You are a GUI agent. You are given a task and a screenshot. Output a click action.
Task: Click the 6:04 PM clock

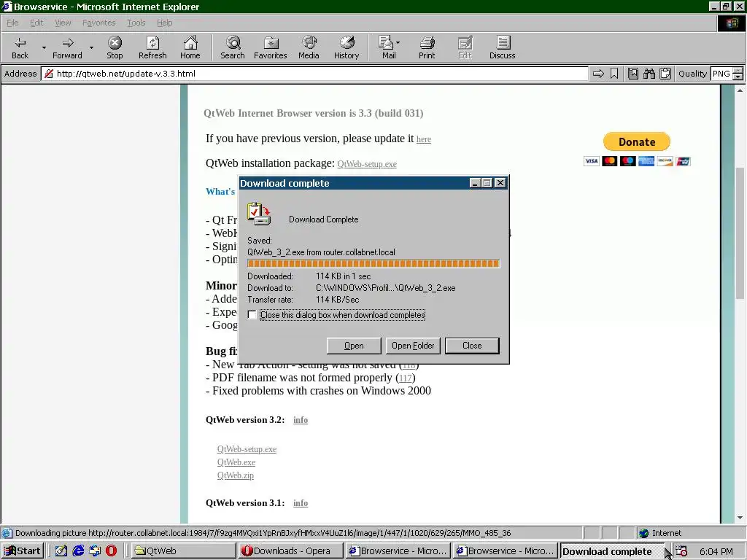click(716, 551)
